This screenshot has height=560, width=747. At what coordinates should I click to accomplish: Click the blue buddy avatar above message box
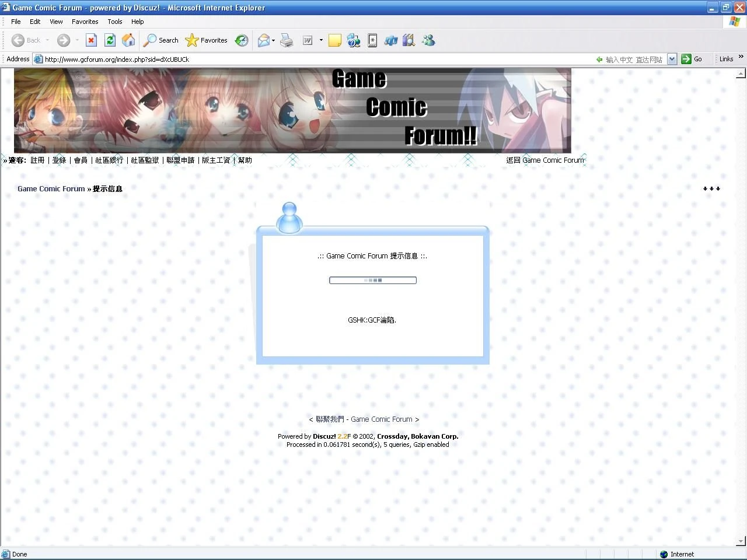coord(289,218)
